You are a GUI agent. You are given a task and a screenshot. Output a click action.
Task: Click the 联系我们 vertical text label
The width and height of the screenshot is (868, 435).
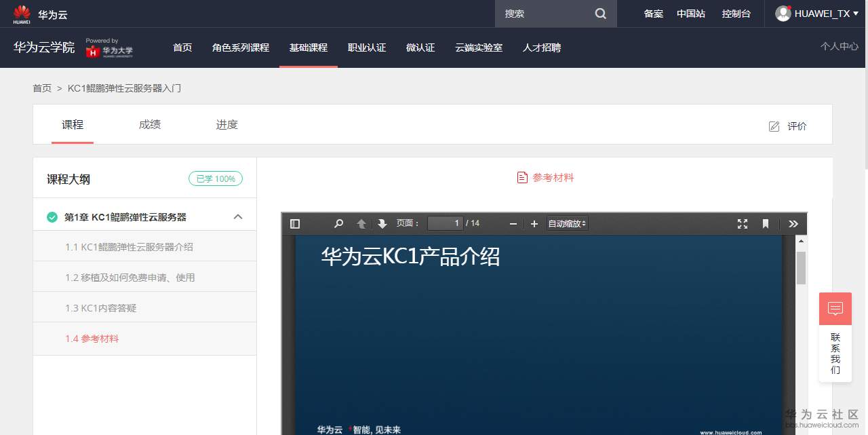click(x=835, y=354)
